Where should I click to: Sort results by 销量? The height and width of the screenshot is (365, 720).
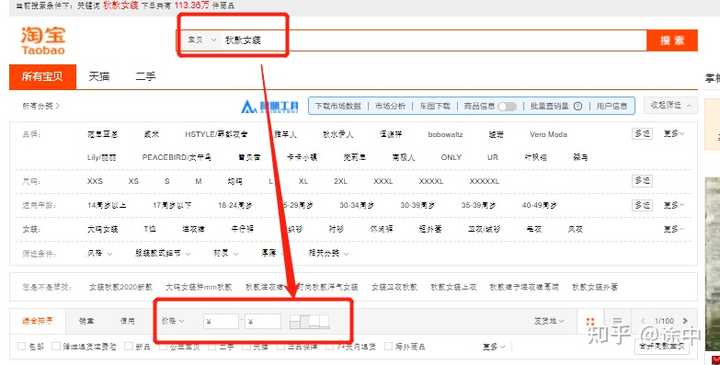86,321
